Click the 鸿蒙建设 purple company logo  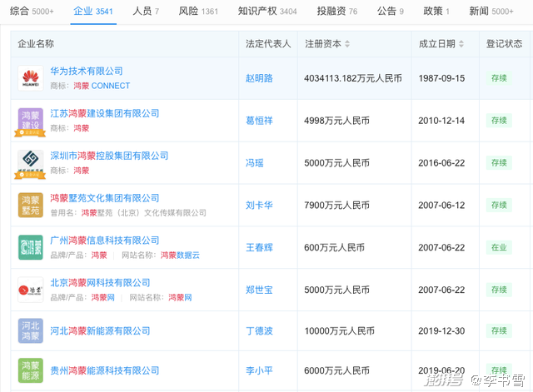pyautogui.click(x=31, y=122)
